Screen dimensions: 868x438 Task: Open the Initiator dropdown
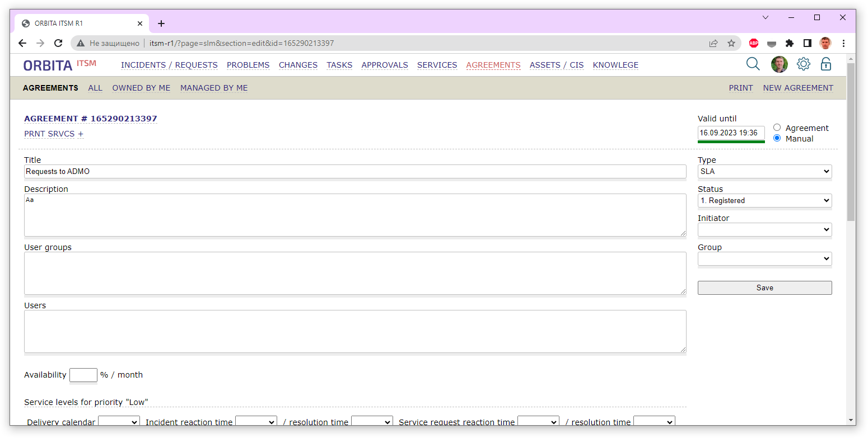coord(764,230)
